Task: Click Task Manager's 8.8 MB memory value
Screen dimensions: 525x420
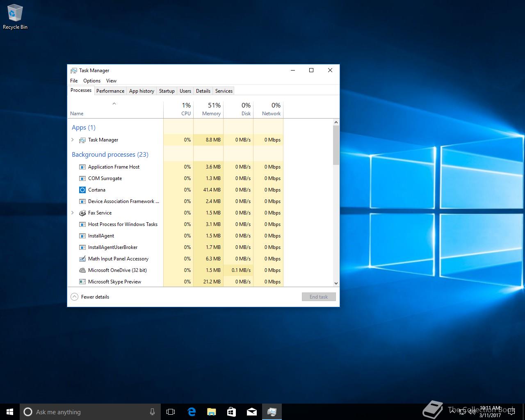Action: coord(213,140)
